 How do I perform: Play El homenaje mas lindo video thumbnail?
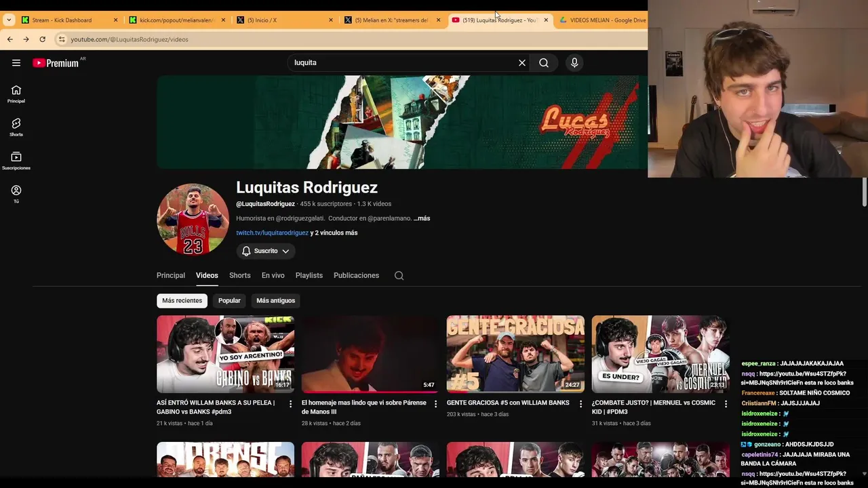click(x=370, y=354)
